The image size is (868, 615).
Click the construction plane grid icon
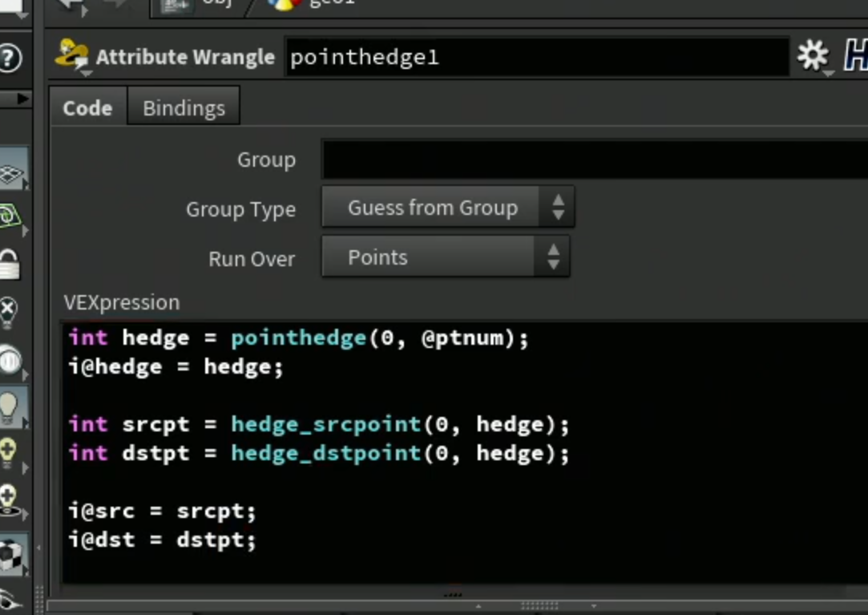pyautogui.click(x=12, y=168)
